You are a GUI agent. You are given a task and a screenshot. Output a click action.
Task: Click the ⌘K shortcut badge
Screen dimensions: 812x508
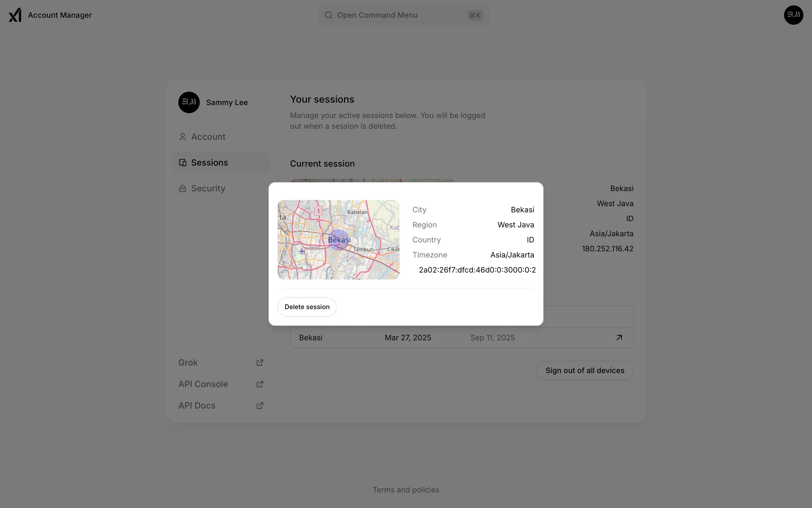(475, 15)
